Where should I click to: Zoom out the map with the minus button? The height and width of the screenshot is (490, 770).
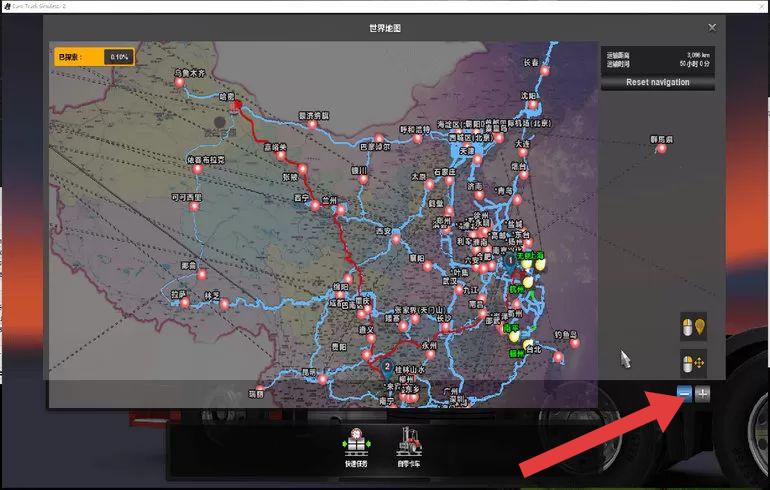(684, 393)
